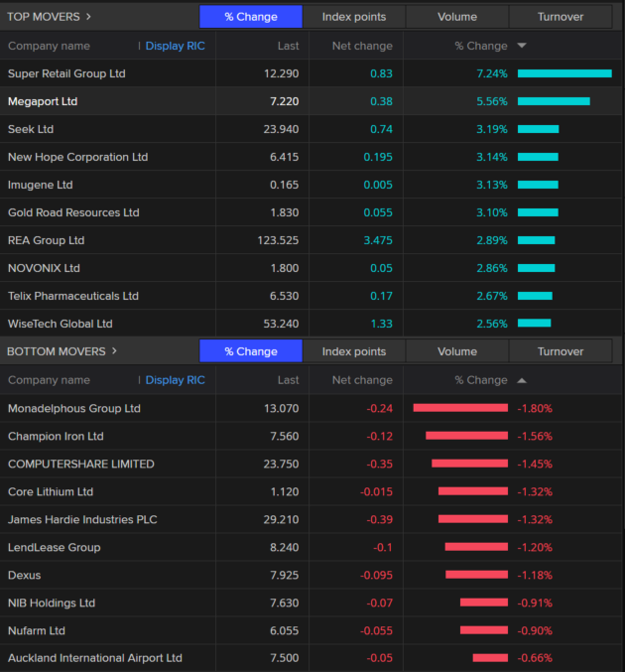625x672 pixels.
Task: Expand the BOTTOM MOVERS chevron arrow
Action: (x=114, y=351)
